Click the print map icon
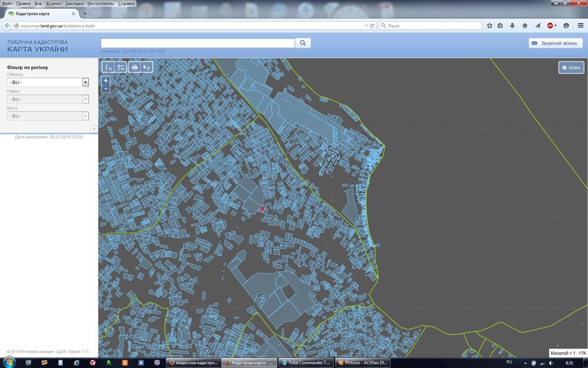The height and width of the screenshot is (368, 588). point(135,67)
